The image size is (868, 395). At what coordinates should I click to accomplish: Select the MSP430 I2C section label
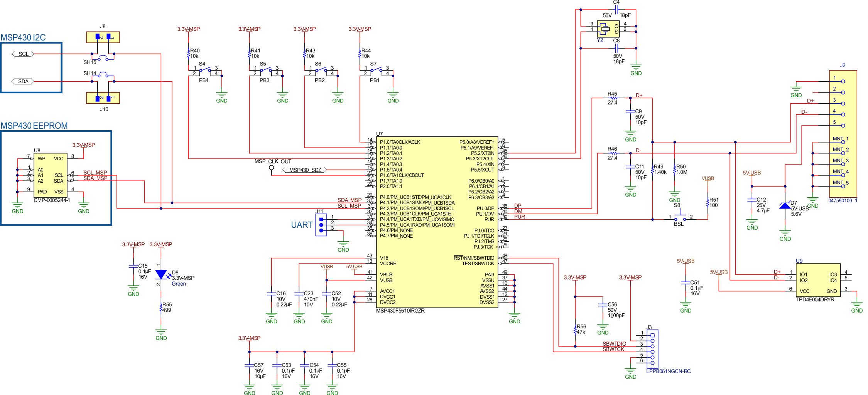[x=24, y=37]
